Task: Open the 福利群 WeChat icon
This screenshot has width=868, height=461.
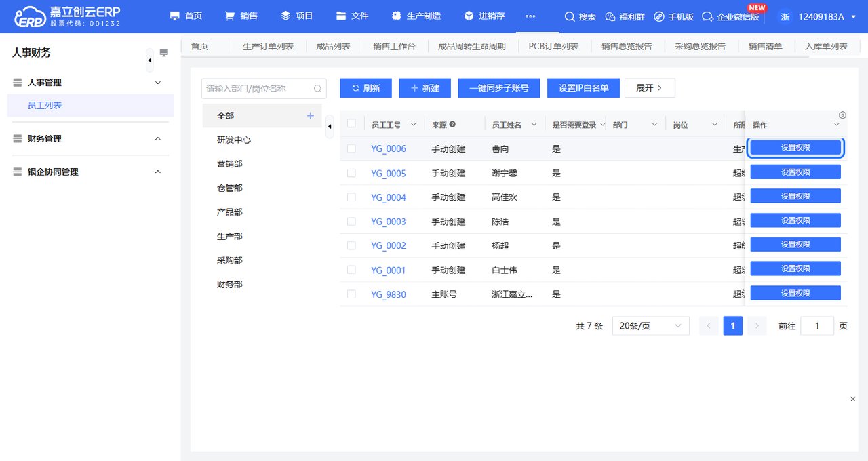Action: click(x=610, y=16)
